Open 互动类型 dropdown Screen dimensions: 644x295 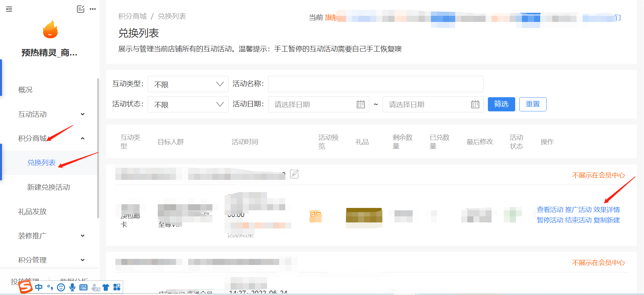point(188,84)
